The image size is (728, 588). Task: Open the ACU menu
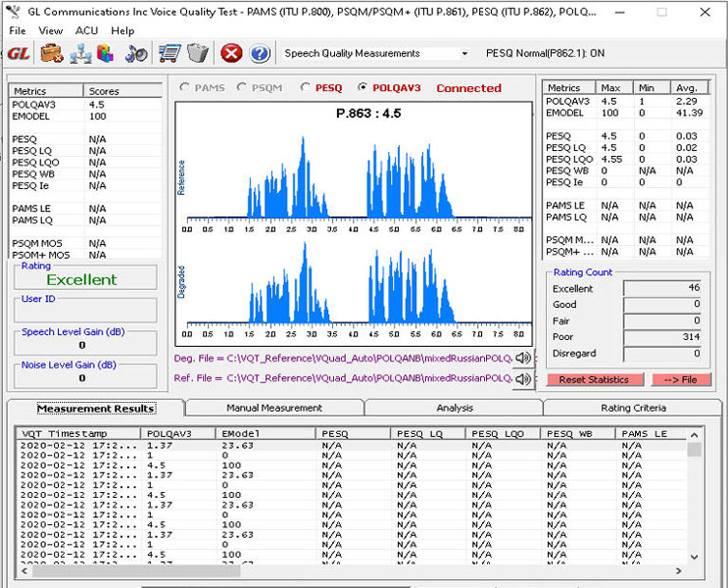click(86, 30)
